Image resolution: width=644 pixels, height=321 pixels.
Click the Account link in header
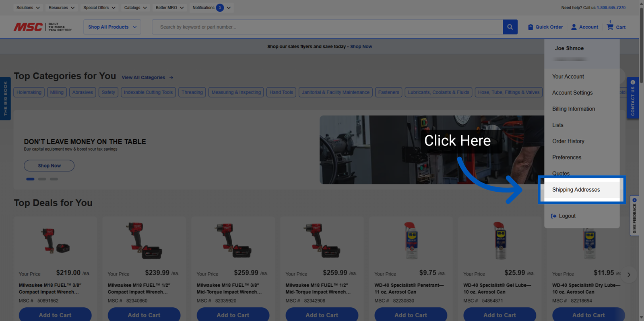pyautogui.click(x=585, y=27)
